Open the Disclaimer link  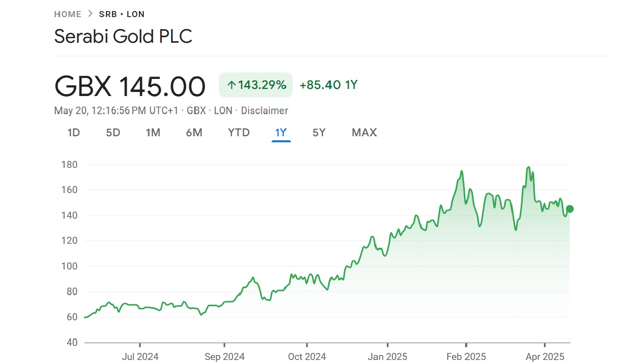coord(264,111)
